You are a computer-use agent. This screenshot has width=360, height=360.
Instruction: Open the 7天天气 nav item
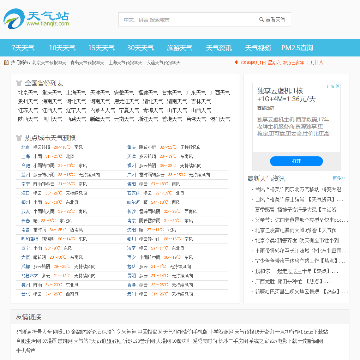click(x=23, y=48)
